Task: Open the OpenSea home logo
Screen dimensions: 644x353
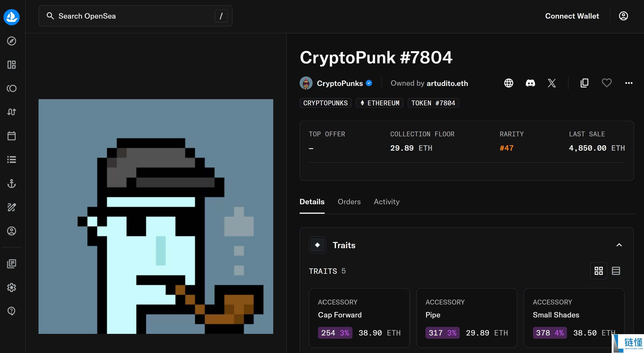Action: [12, 17]
